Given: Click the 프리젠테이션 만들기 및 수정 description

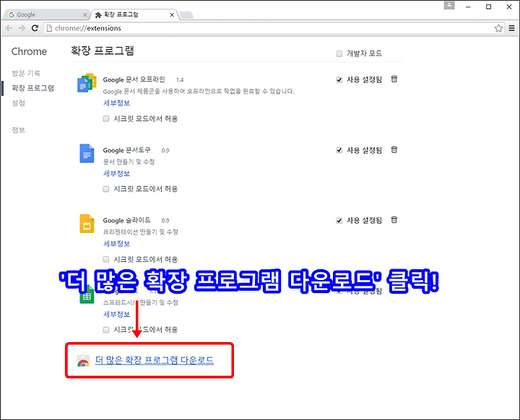Looking at the screenshot, I should (141, 232).
